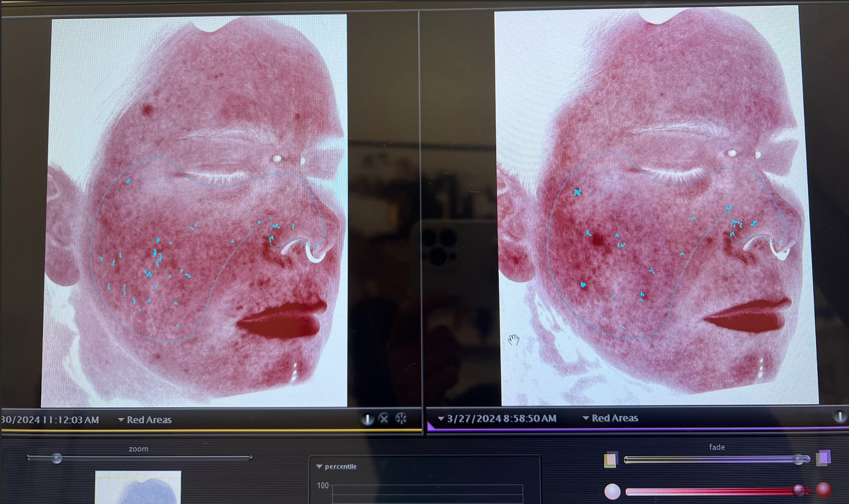
Task: Click the red intensity slider handle
Action: (799, 490)
